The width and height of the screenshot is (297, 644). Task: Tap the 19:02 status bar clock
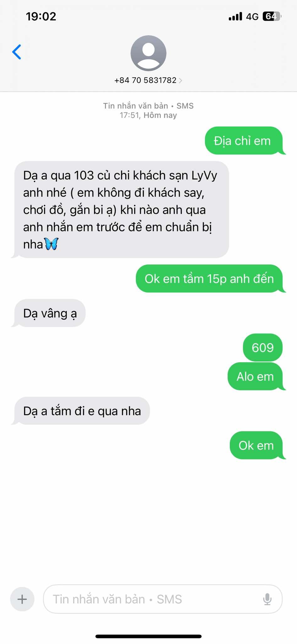tap(41, 16)
